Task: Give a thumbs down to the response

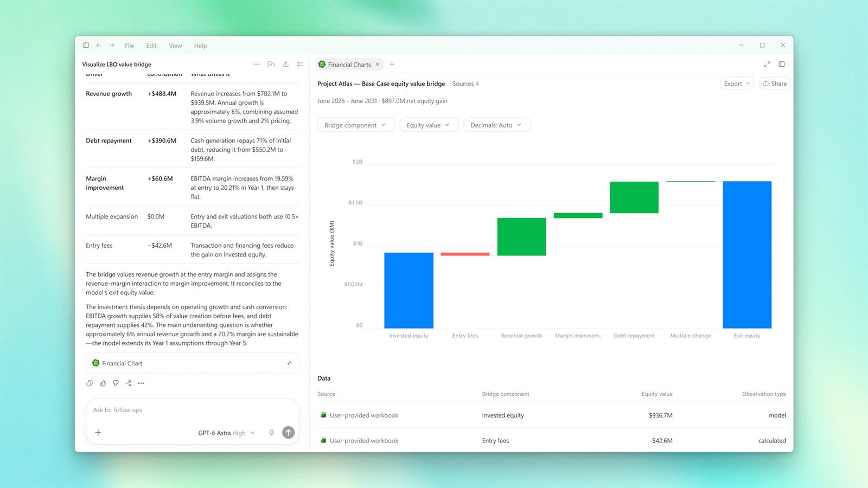Action: 116,383
